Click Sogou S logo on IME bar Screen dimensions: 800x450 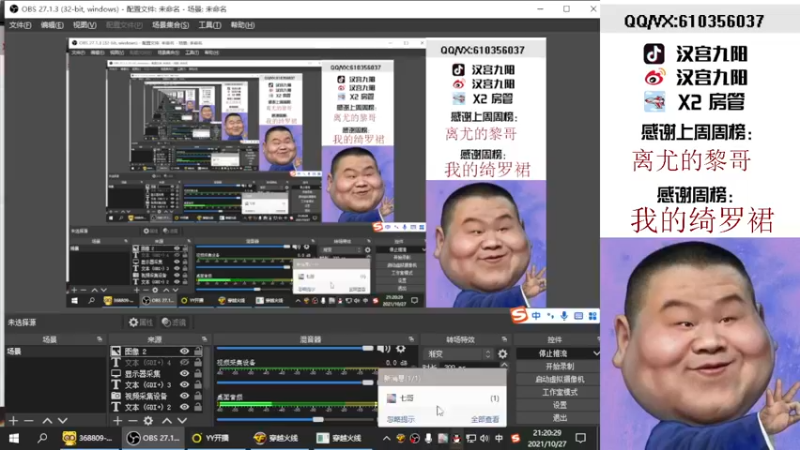[519, 316]
